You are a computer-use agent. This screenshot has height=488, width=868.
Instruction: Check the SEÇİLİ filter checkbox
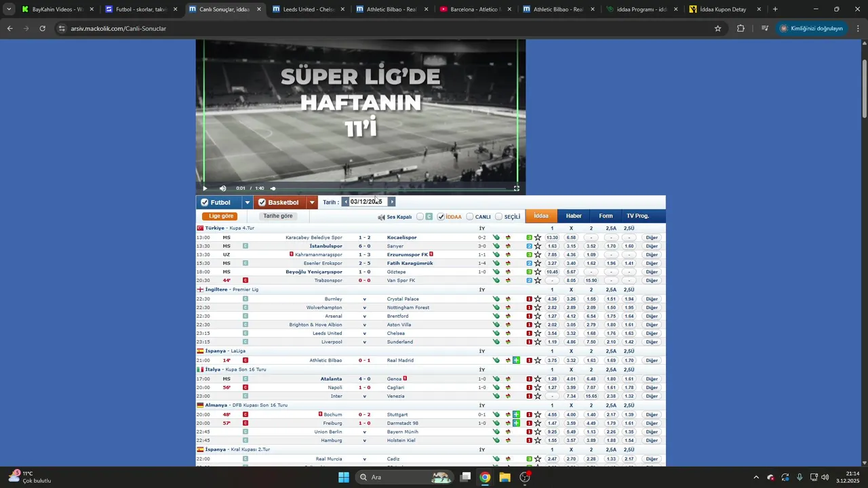pyautogui.click(x=499, y=217)
